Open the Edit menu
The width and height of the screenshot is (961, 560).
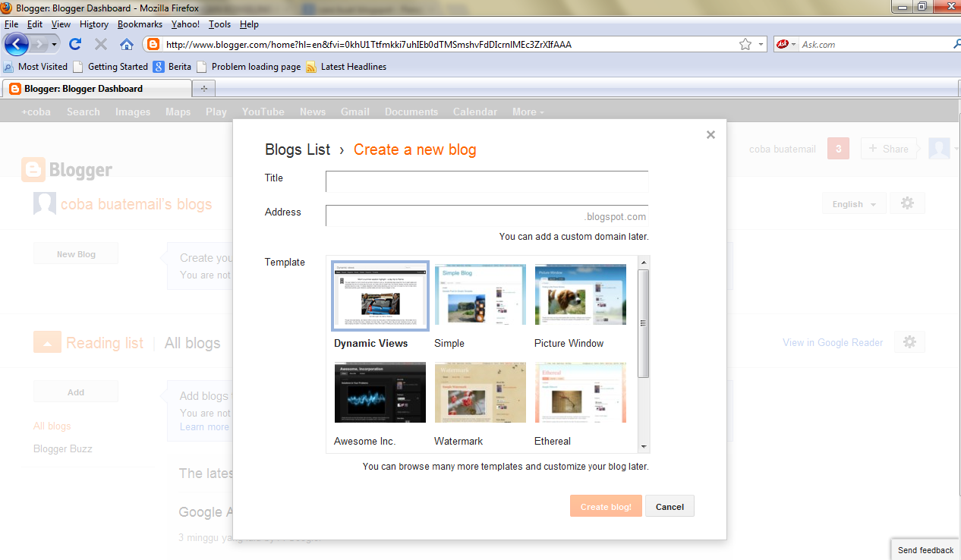pos(35,24)
